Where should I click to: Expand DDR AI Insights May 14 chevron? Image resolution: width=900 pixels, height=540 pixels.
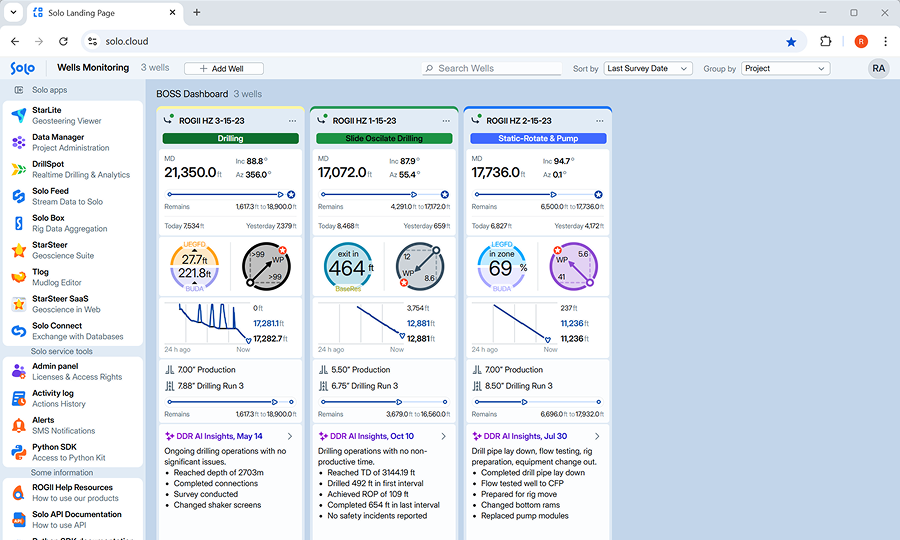[290, 437]
